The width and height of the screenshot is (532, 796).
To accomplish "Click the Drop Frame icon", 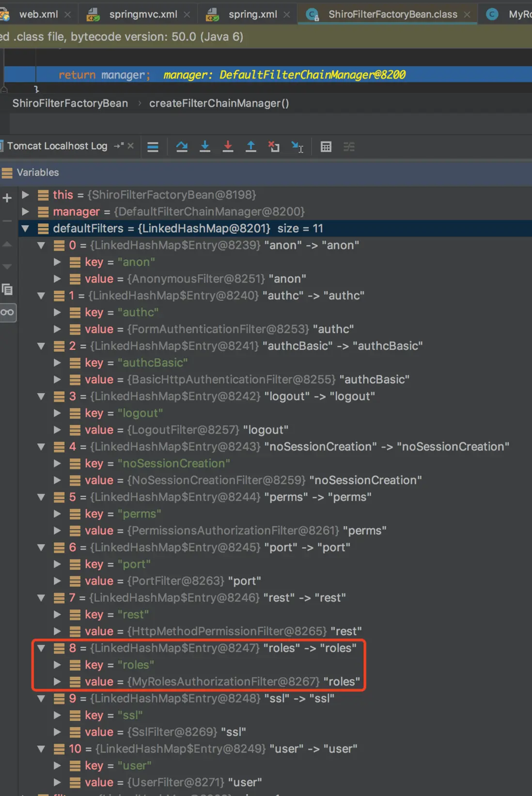I will tap(274, 147).
